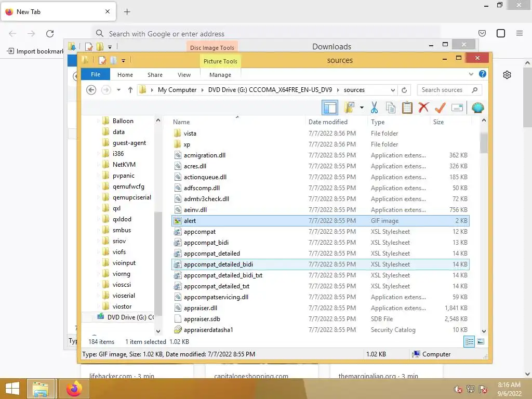Open the Home ribbon tab
Viewport: 532px width, 399px height.
(125, 75)
